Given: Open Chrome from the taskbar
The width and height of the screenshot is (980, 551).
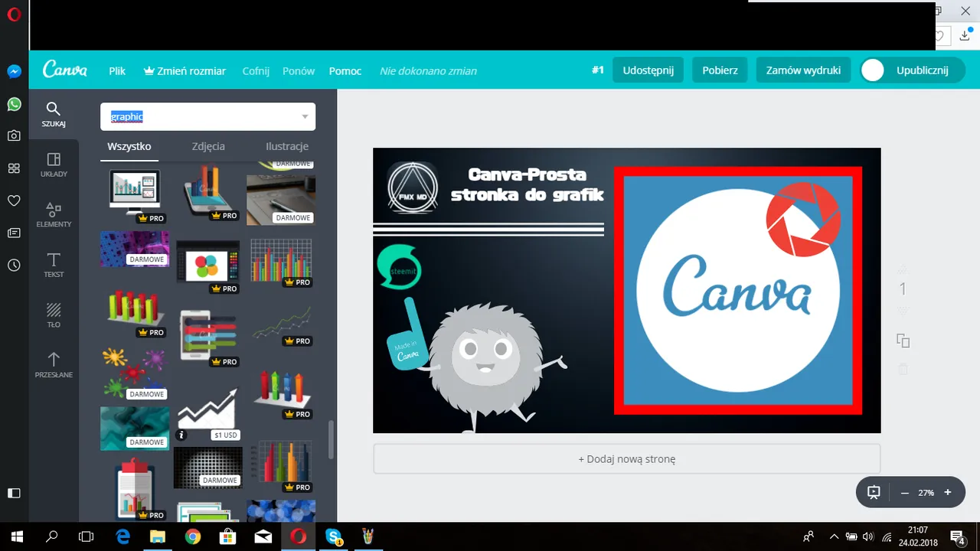Looking at the screenshot, I should (x=192, y=536).
